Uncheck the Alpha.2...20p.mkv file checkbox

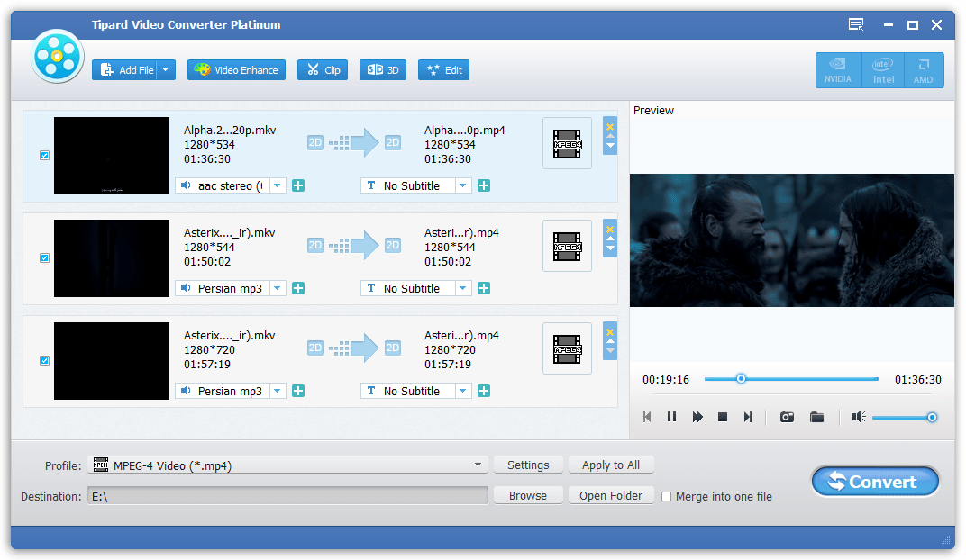pyautogui.click(x=44, y=155)
